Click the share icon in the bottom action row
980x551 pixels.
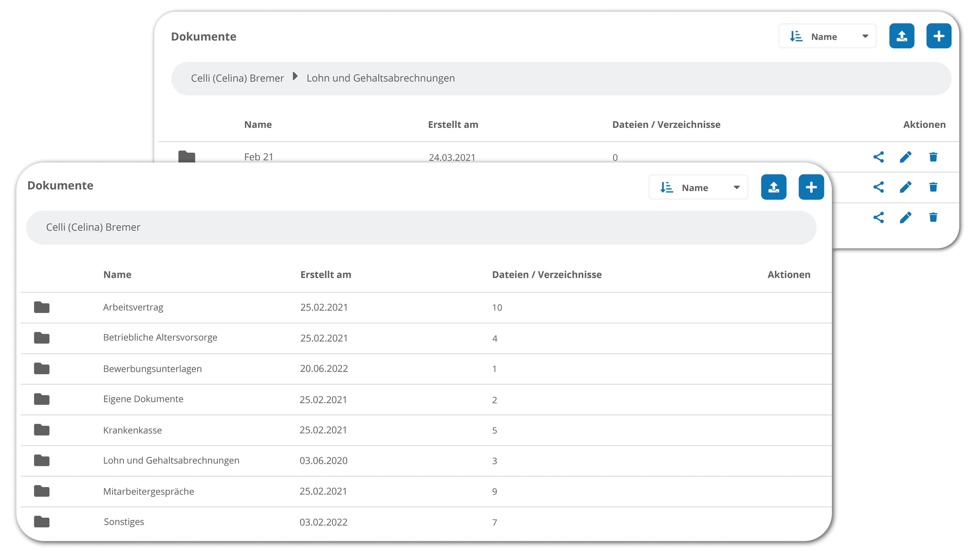click(x=878, y=218)
